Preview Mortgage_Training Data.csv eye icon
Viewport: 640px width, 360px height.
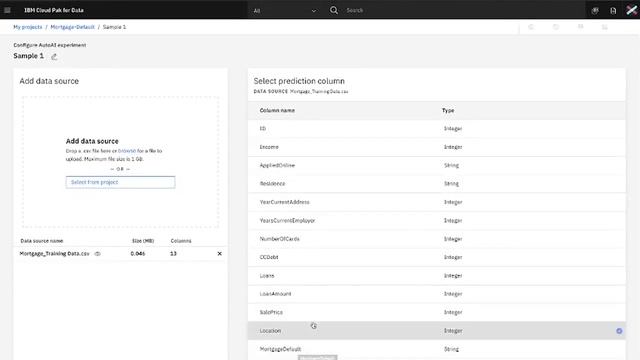point(98,253)
